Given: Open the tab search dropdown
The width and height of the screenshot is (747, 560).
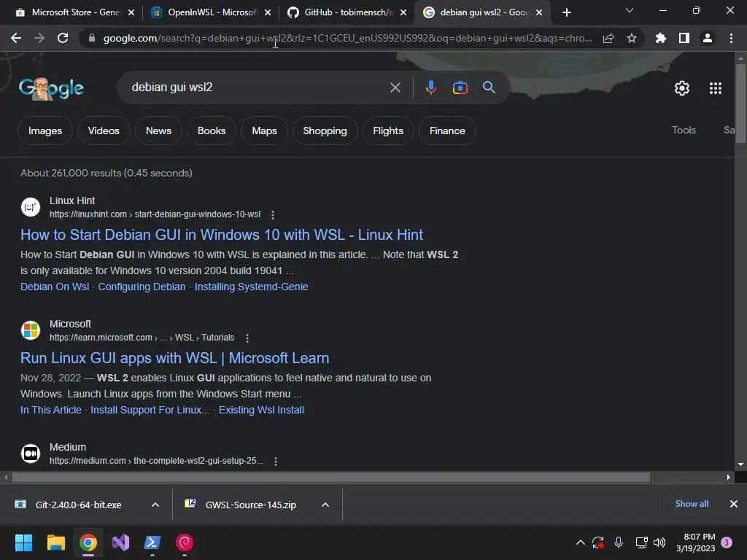Looking at the screenshot, I should tap(630, 10).
